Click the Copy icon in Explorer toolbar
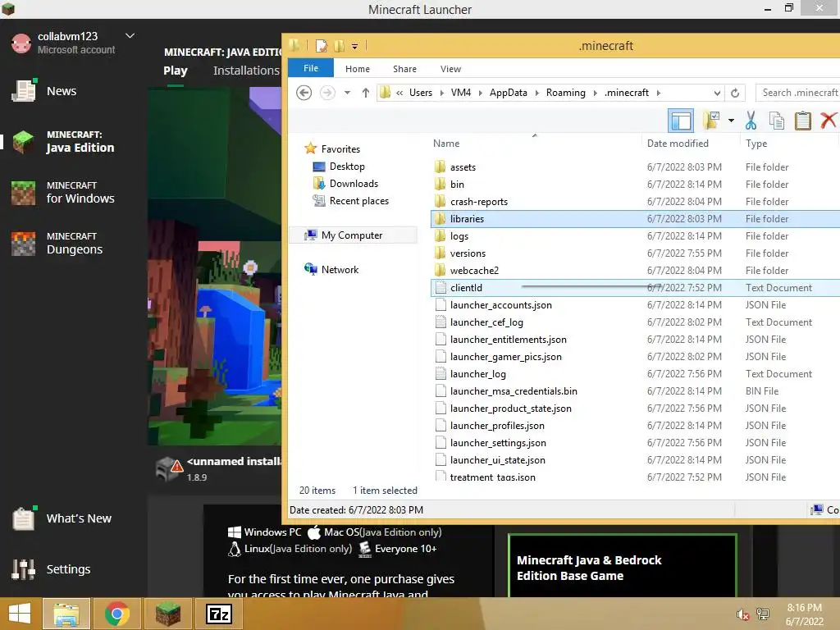Viewport: 840px width, 630px height. coord(776,121)
